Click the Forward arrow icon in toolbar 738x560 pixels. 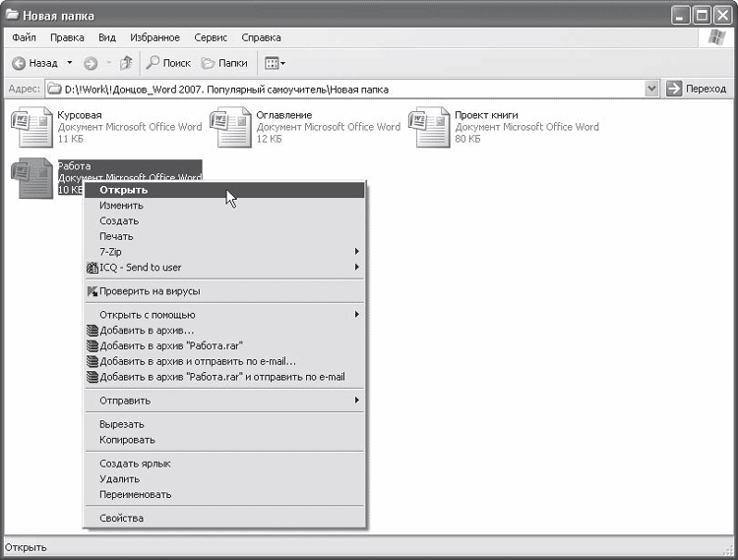point(91,63)
